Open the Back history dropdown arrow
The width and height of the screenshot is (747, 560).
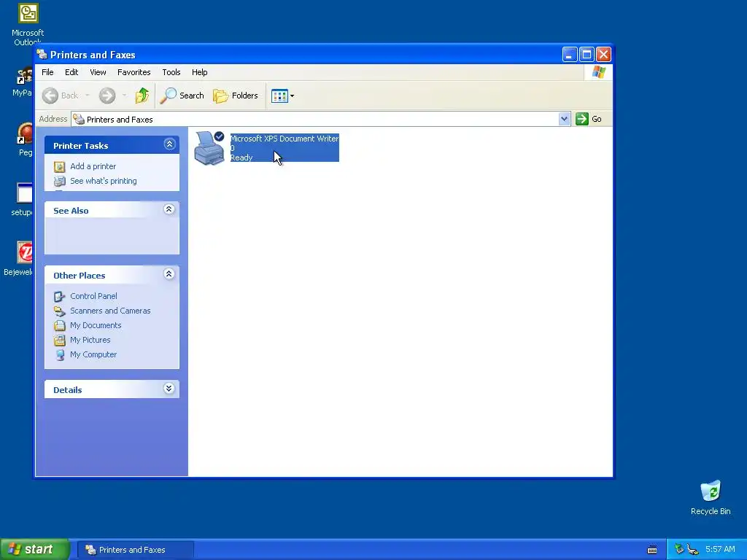tap(88, 96)
